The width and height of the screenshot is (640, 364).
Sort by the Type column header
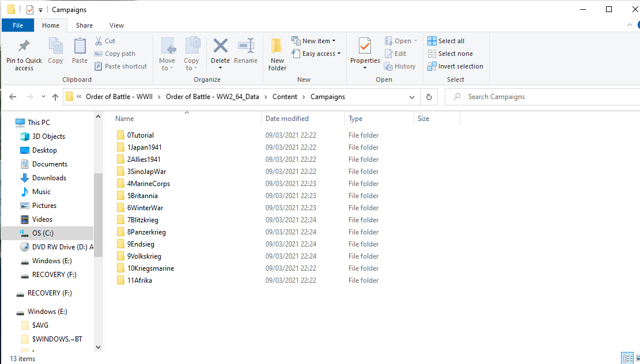pos(355,118)
